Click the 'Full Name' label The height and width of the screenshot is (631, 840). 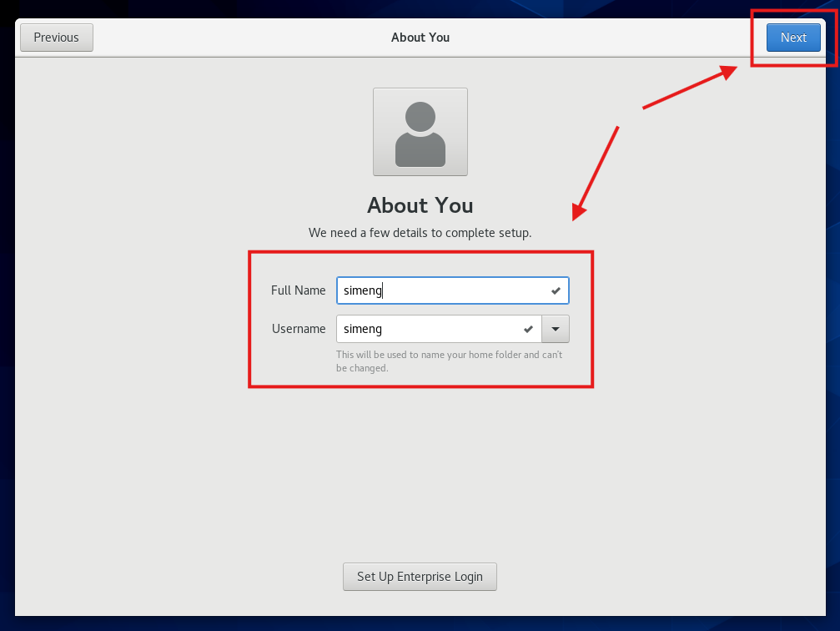pyautogui.click(x=298, y=290)
